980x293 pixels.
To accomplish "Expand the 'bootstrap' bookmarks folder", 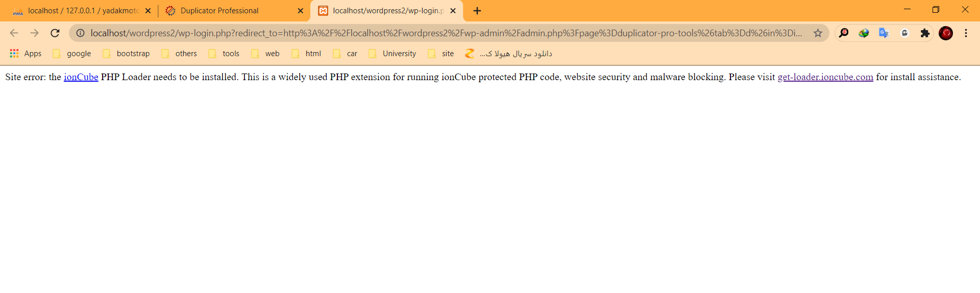I will click(127, 54).
